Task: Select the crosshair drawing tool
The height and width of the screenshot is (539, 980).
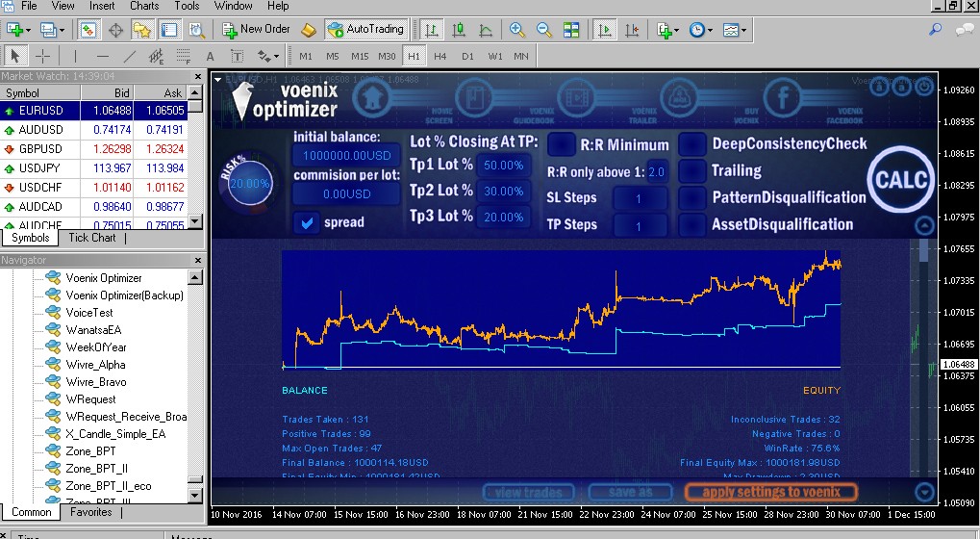Action: click(42, 56)
